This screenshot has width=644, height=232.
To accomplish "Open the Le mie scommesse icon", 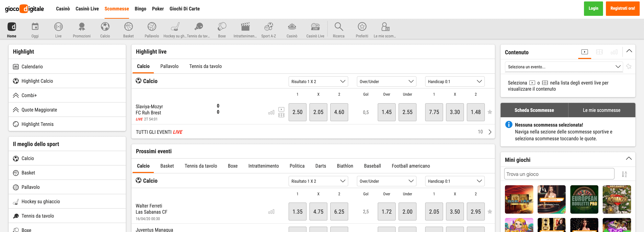I will (x=385, y=27).
